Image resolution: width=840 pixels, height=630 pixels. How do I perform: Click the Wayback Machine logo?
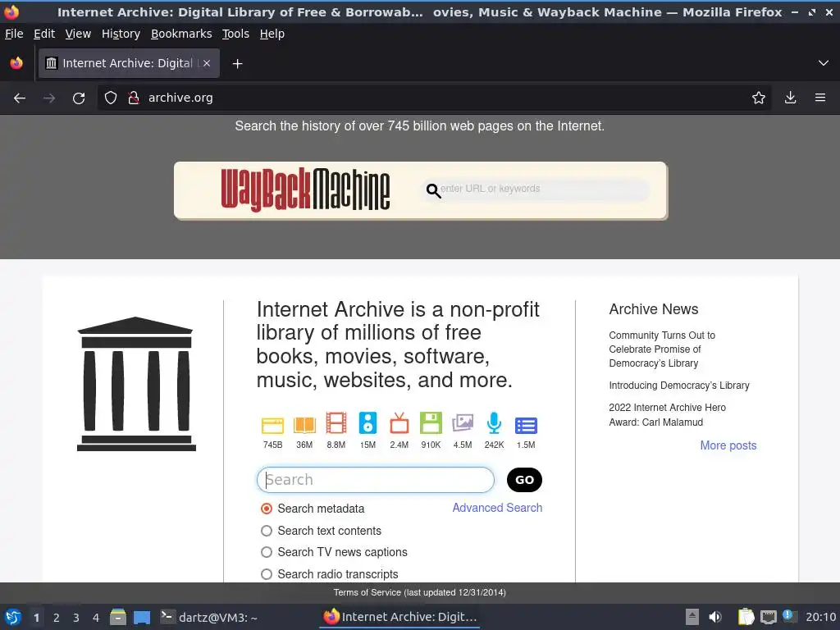[305, 189]
